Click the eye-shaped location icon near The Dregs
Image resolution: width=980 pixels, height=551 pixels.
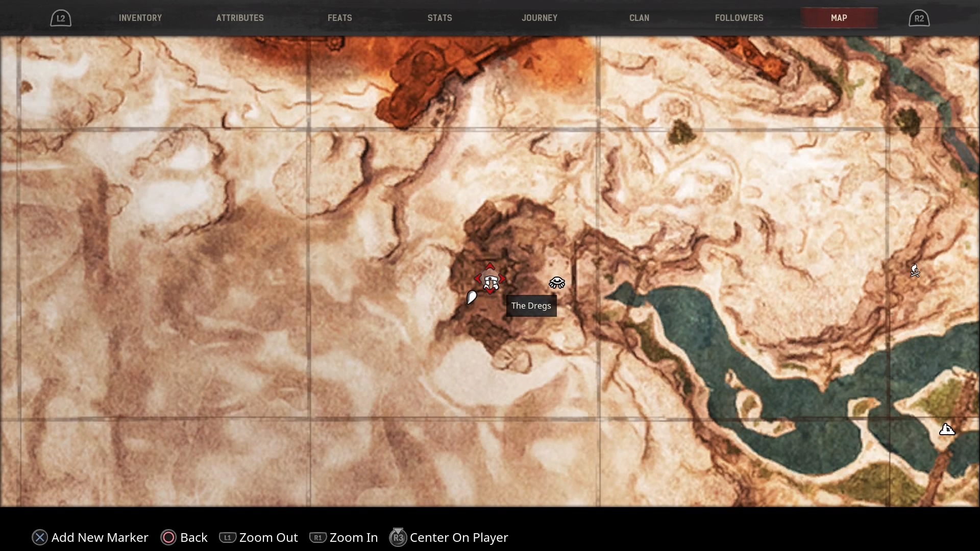coord(557,283)
